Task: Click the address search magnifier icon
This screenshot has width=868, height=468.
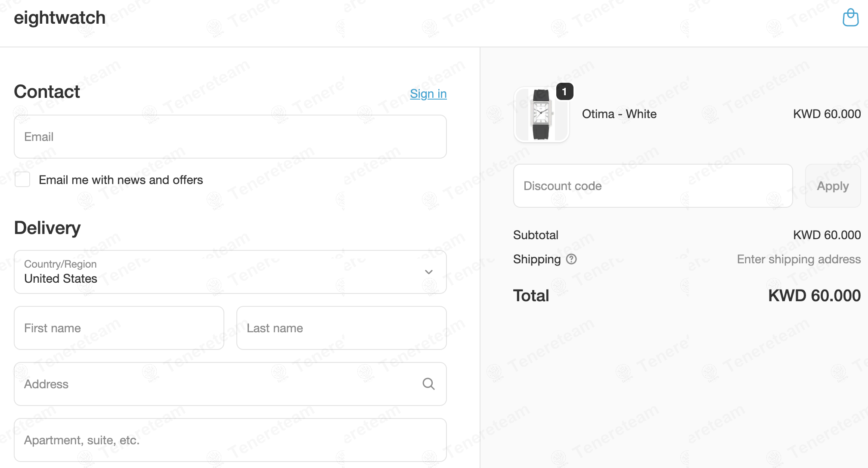Action: coord(428,384)
